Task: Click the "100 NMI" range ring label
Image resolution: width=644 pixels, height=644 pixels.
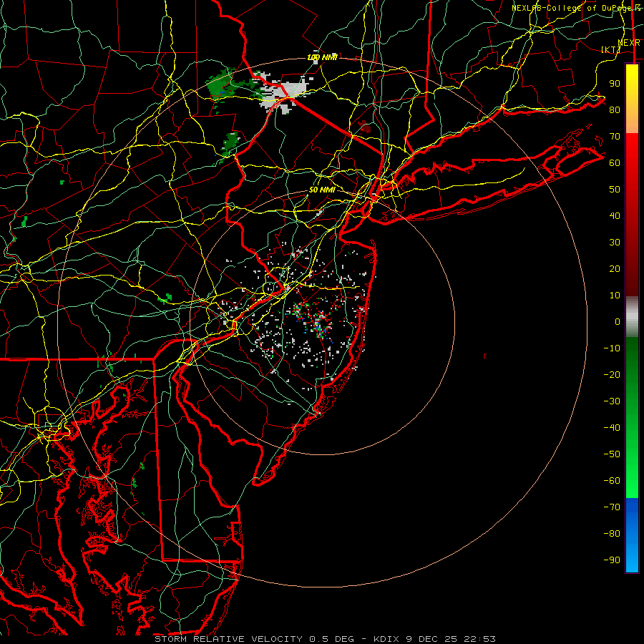Action: pos(323,57)
